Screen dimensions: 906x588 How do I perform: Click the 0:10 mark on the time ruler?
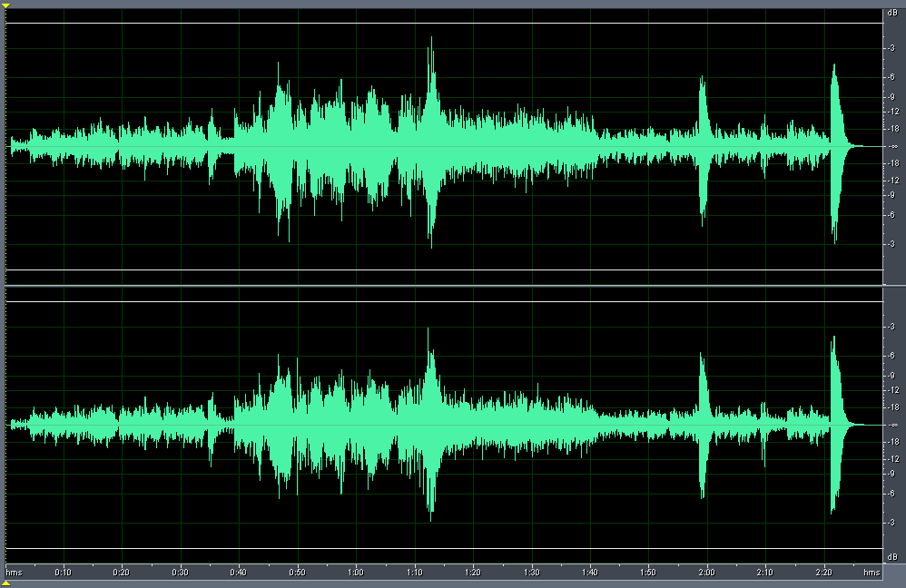[63, 573]
